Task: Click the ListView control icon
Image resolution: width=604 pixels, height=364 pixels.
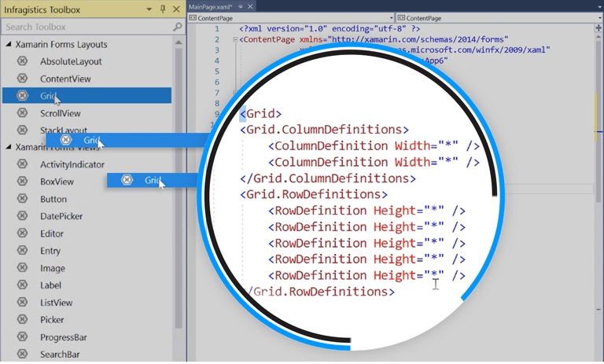Action: click(x=22, y=303)
